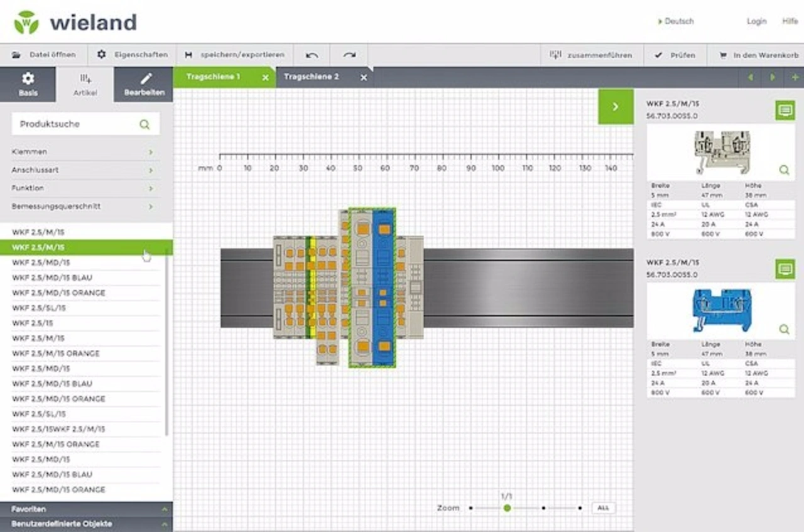
Task: Click the product search magnifier icon
Action: click(144, 124)
